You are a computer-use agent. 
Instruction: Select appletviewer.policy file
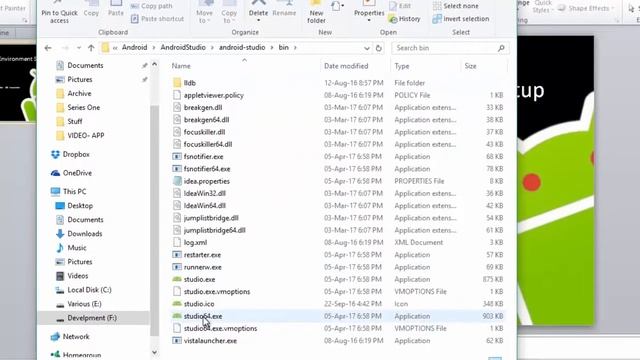tap(213, 95)
